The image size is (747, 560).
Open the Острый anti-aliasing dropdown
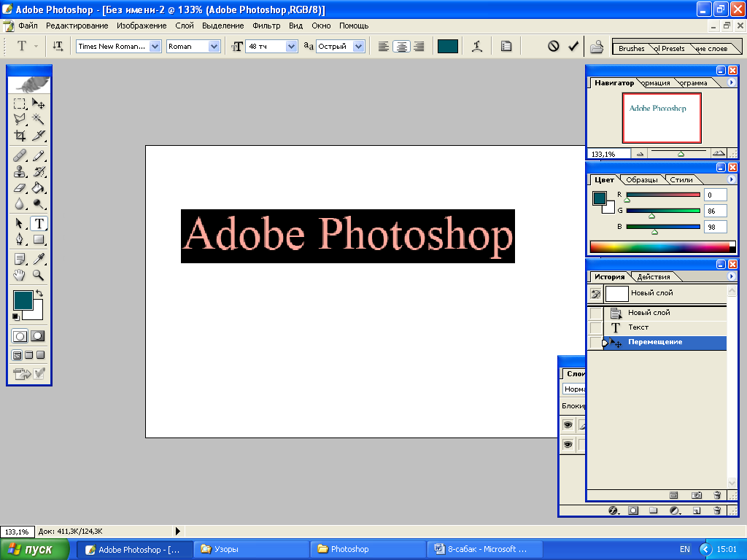(359, 46)
